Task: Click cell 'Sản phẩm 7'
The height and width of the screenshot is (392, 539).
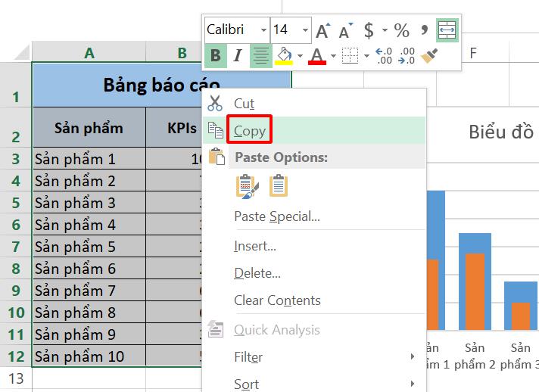Action: (x=89, y=291)
